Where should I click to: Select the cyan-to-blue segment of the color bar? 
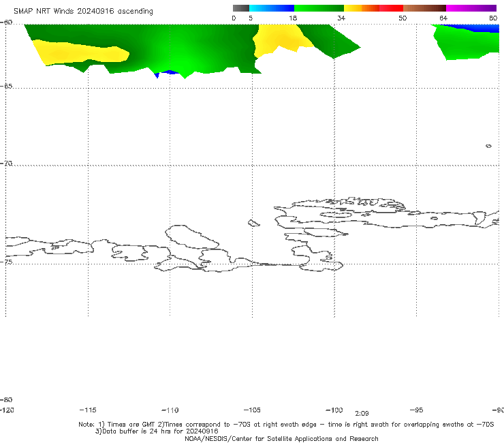tap(272, 8)
